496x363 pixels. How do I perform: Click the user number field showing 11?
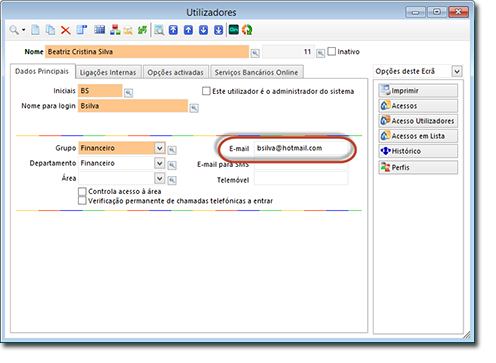pyautogui.click(x=288, y=52)
